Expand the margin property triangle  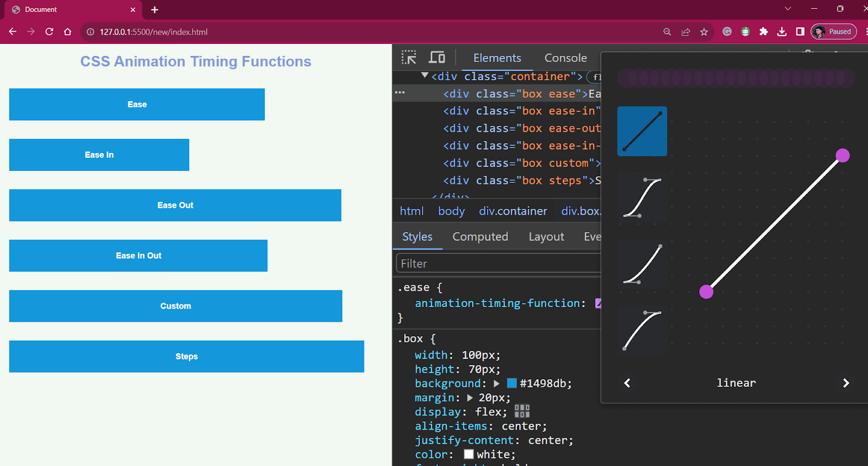pyautogui.click(x=470, y=398)
